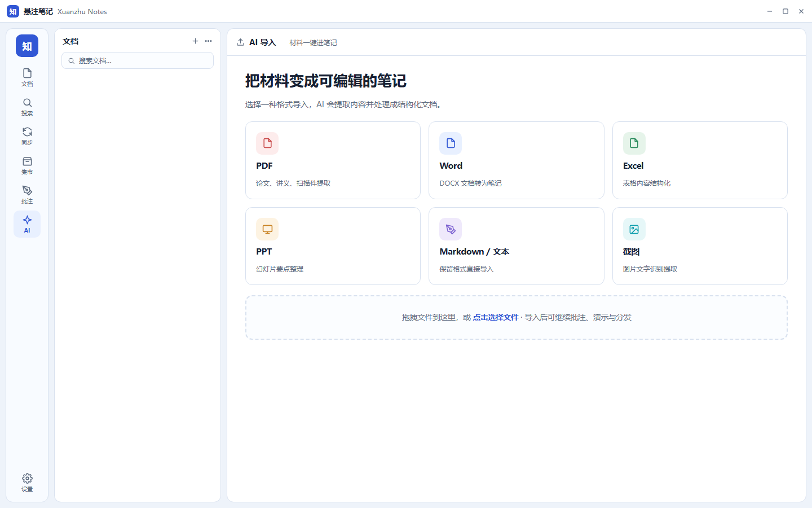
Task: Click the orange PPT presentation icon
Action: click(x=267, y=229)
